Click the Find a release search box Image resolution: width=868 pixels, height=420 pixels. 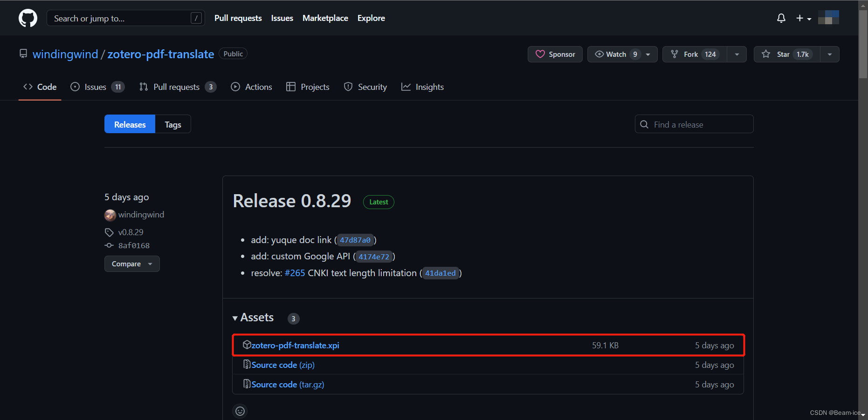pyautogui.click(x=694, y=124)
